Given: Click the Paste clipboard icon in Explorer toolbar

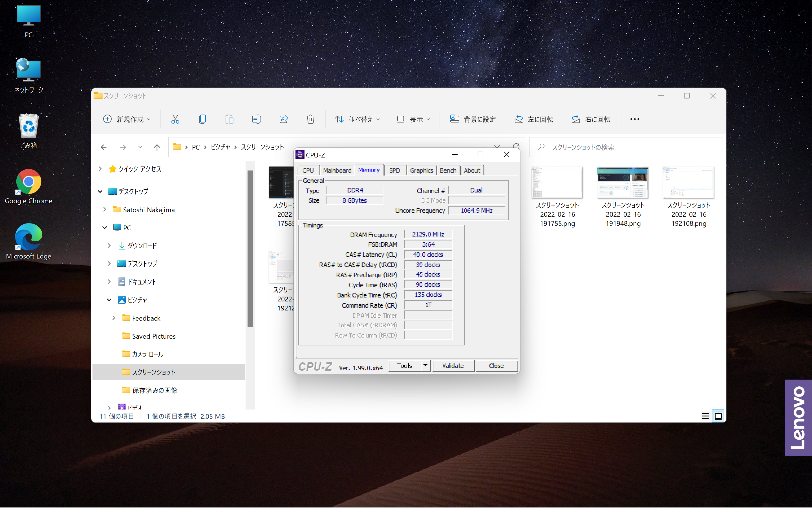Looking at the screenshot, I should coord(229,119).
